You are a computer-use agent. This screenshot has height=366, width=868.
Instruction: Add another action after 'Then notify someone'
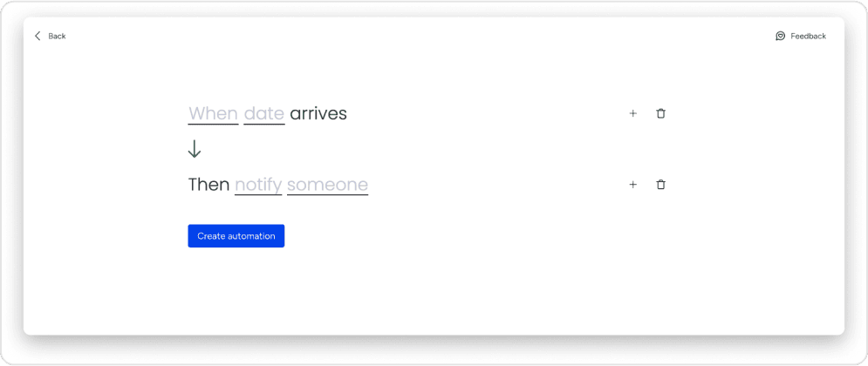(x=632, y=185)
